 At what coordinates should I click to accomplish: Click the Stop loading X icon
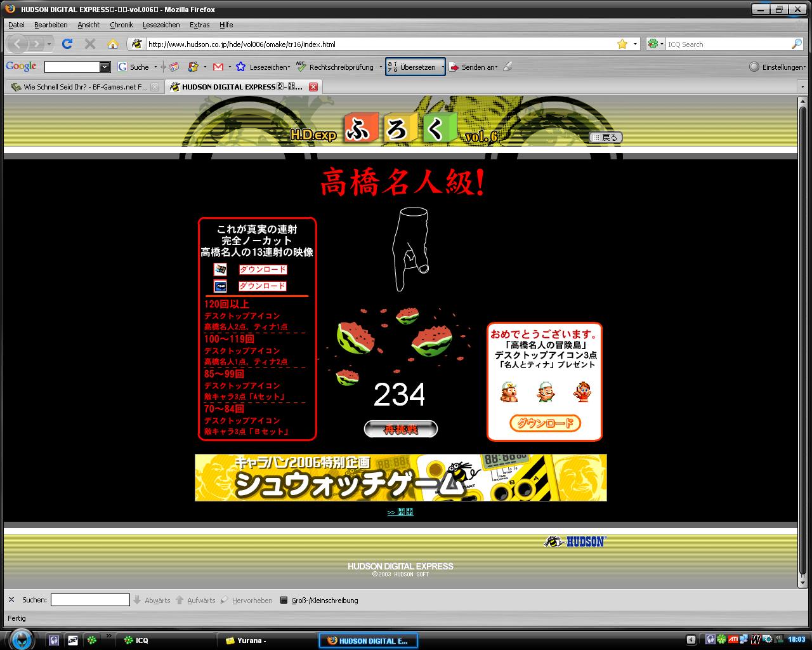pos(90,44)
